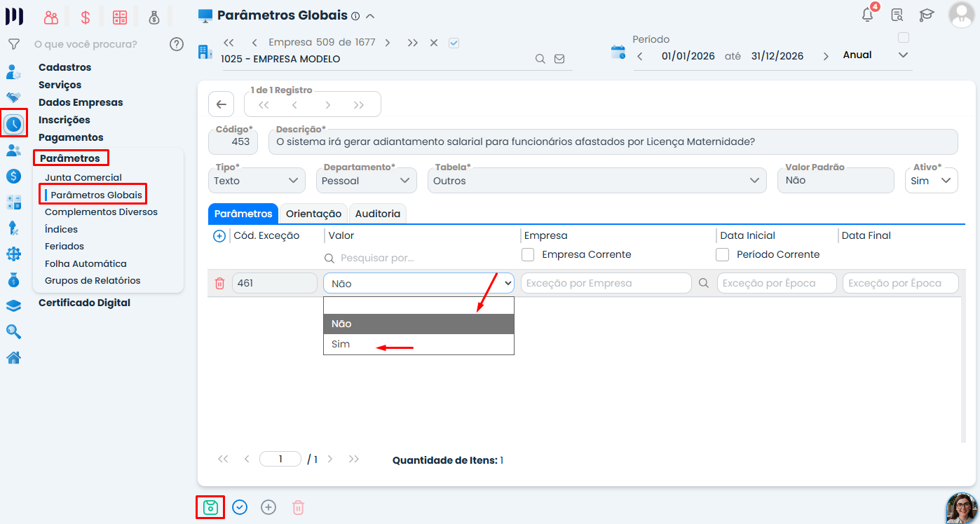Open the graduation cap training icon
The height and width of the screenshot is (524, 980).
point(927,15)
